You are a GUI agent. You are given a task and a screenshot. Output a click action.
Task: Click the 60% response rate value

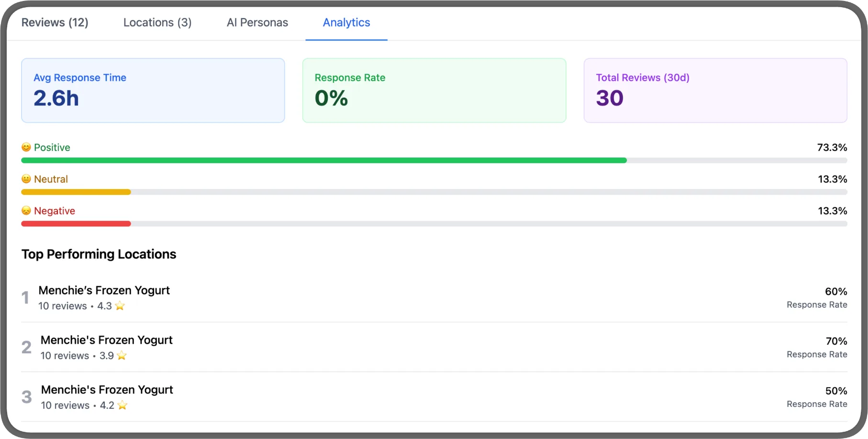coord(836,292)
